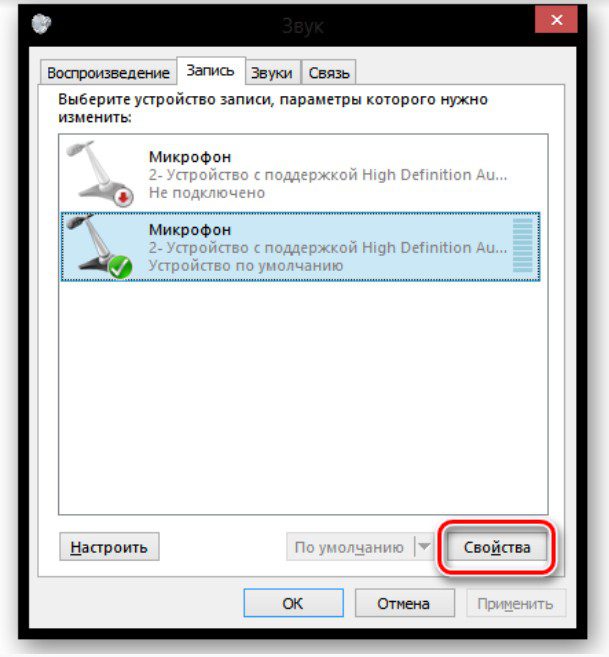Click the disconnected microphone device icon
Screen dimensions: 609x657
pos(100,173)
